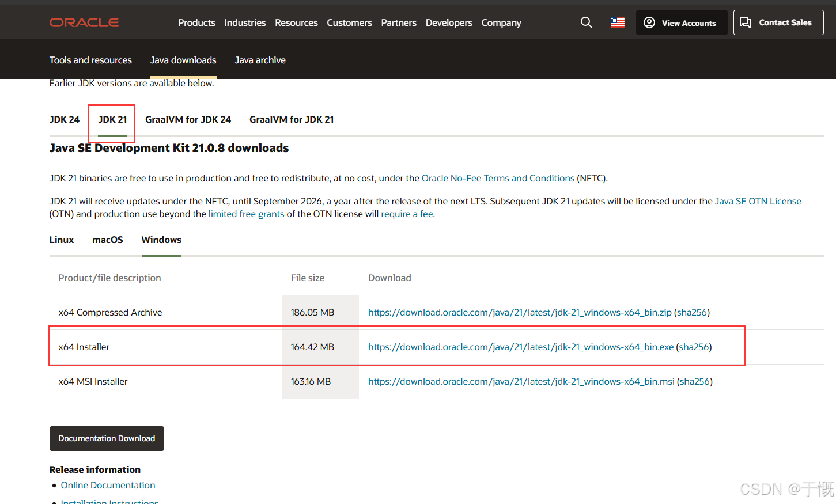The width and height of the screenshot is (836, 504).
Task: Select the macOS platform tab
Action: (108, 240)
